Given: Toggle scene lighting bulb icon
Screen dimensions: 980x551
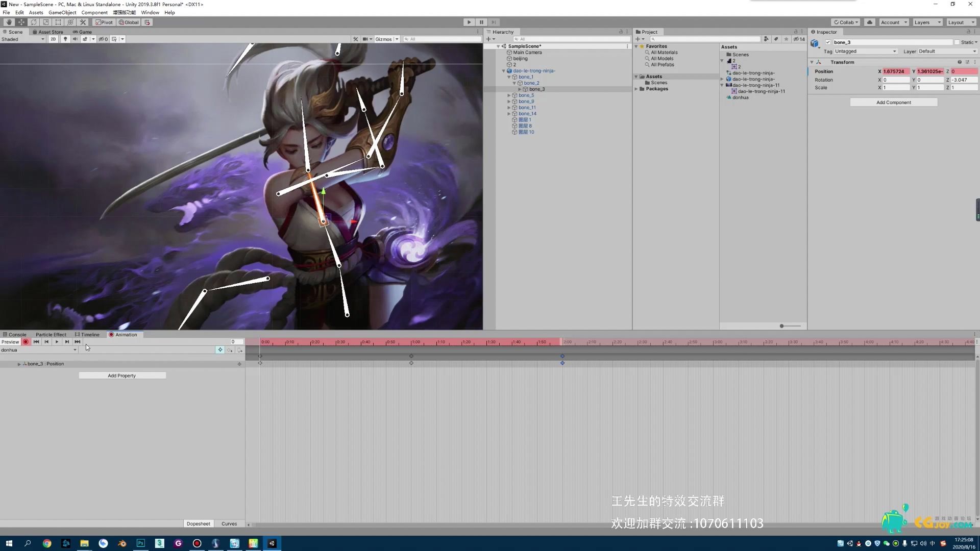Looking at the screenshot, I should point(65,39).
